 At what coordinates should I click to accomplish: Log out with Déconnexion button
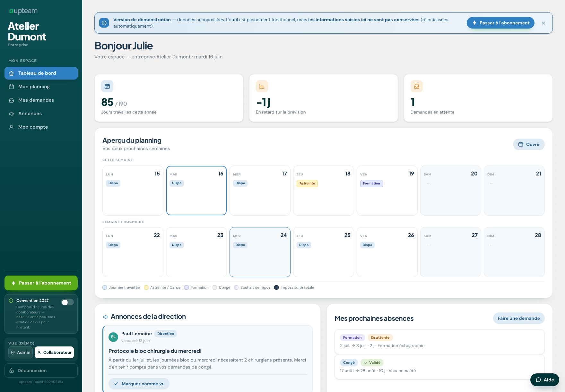click(x=41, y=371)
